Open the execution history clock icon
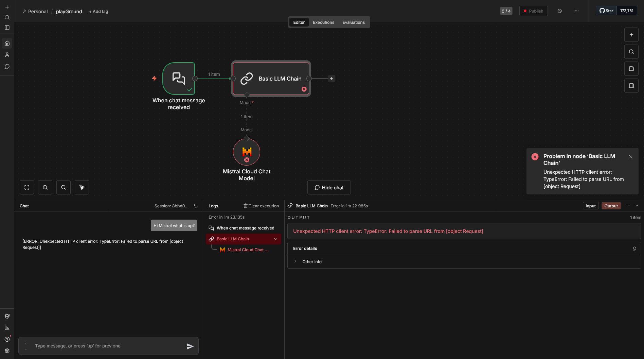The width and height of the screenshot is (644, 359). click(560, 11)
